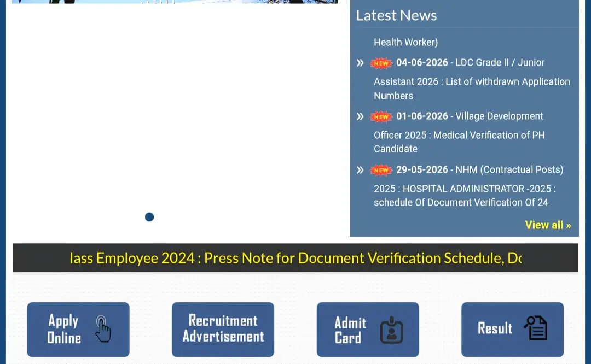Click 'List of withdrawn Application Numbers' text
591x364 pixels.
point(472,89)
